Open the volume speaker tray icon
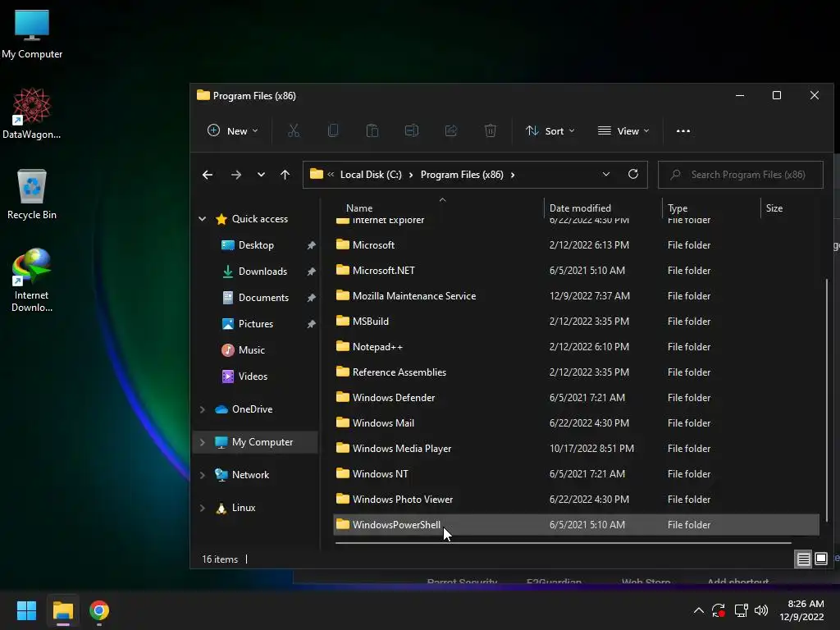The width and height of the screenshot is (840, 630). pos(760,610)
